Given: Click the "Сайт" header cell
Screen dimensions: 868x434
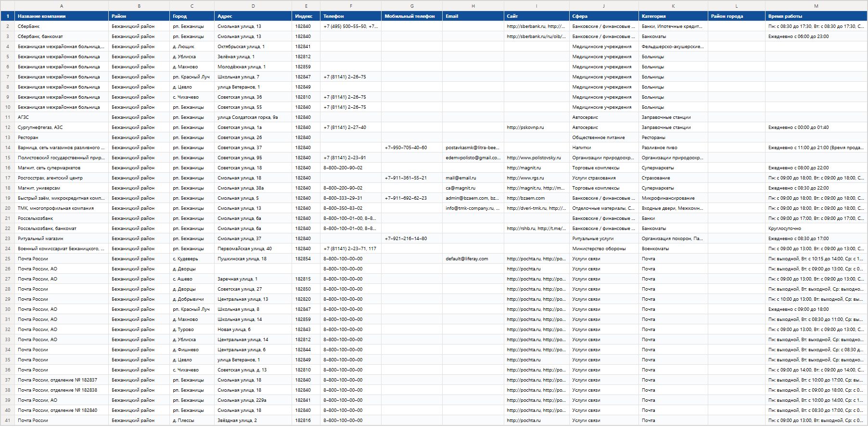Looking at the screenshot, I should click(x=536, y=16).
